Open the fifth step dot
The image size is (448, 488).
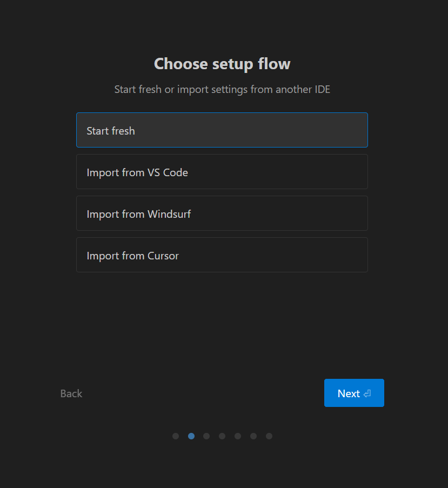(238, 436)
